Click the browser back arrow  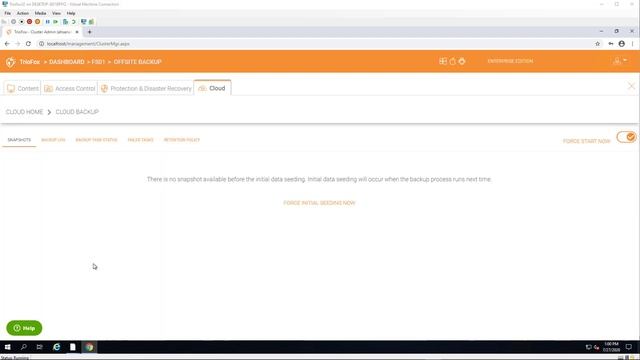point(7,44)
